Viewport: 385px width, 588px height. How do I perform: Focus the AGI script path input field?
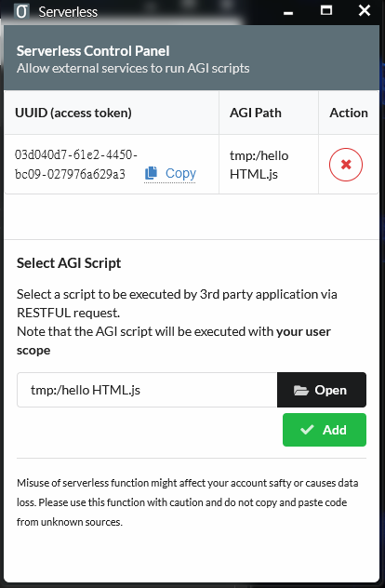tap(147, 390)
